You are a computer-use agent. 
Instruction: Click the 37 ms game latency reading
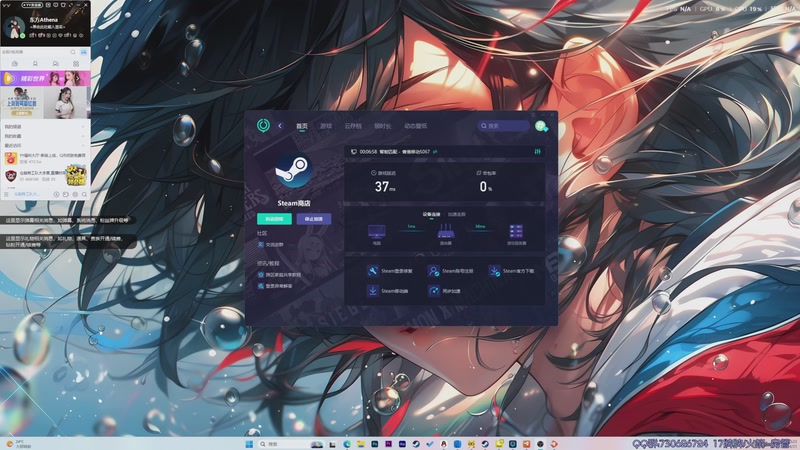click(x=385, y=187)
